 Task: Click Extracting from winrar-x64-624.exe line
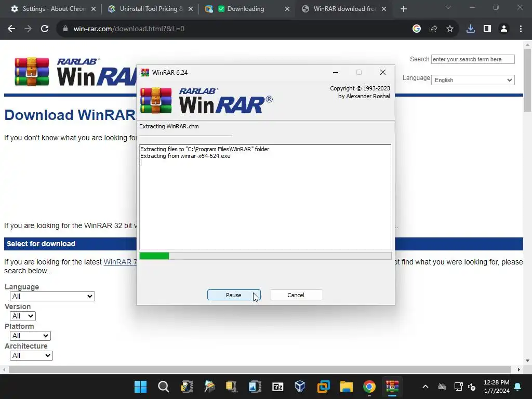[x=185, y=156]
